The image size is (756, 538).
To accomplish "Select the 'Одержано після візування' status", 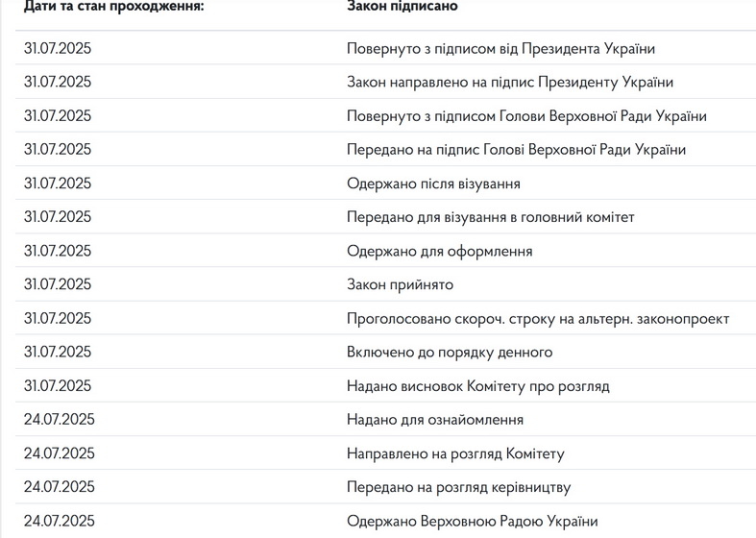I will (x=433, y=183).
